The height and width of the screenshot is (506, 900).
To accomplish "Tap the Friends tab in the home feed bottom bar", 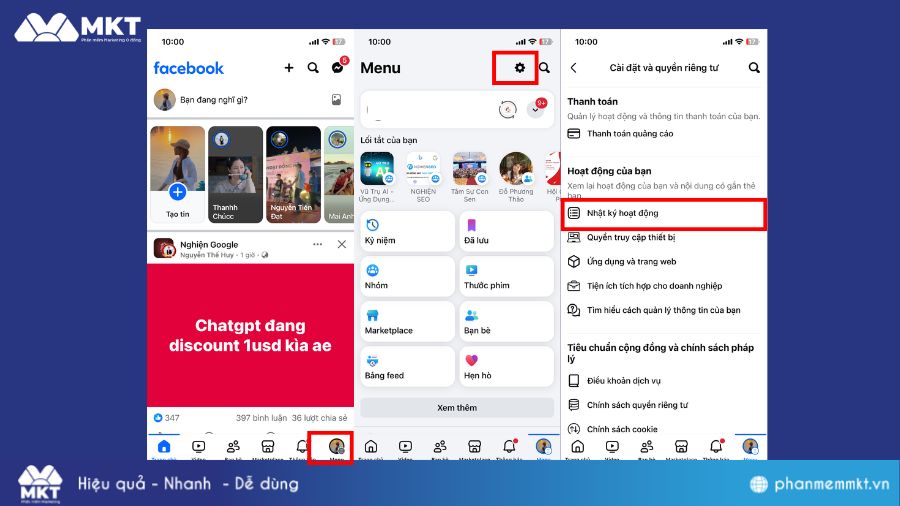I will (233, 447).
